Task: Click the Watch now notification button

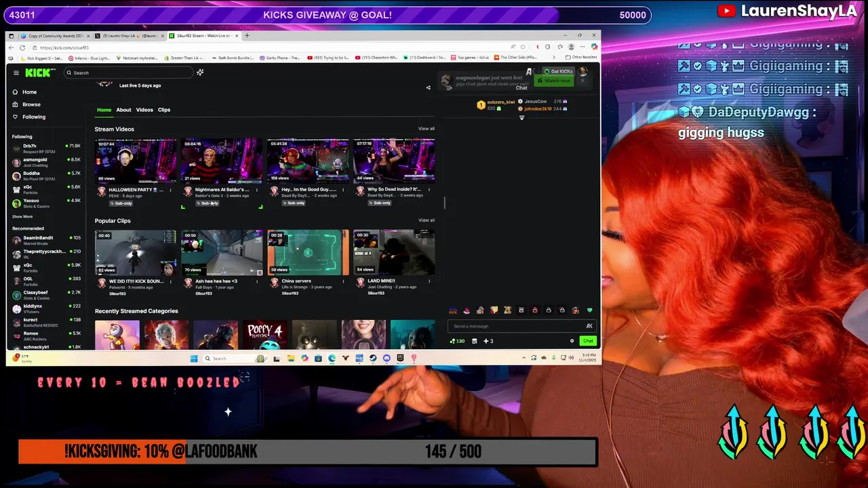Action: coord(554,81)
